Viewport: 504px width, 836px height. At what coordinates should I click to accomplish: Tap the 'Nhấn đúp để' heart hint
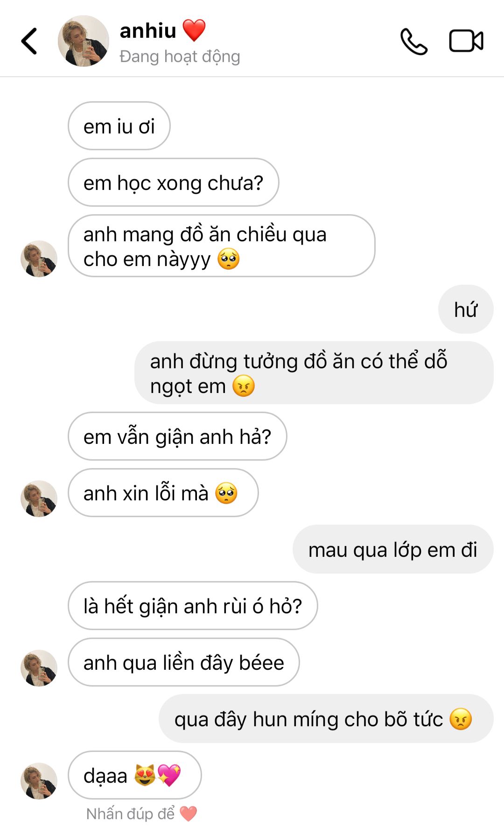[141, 814]
